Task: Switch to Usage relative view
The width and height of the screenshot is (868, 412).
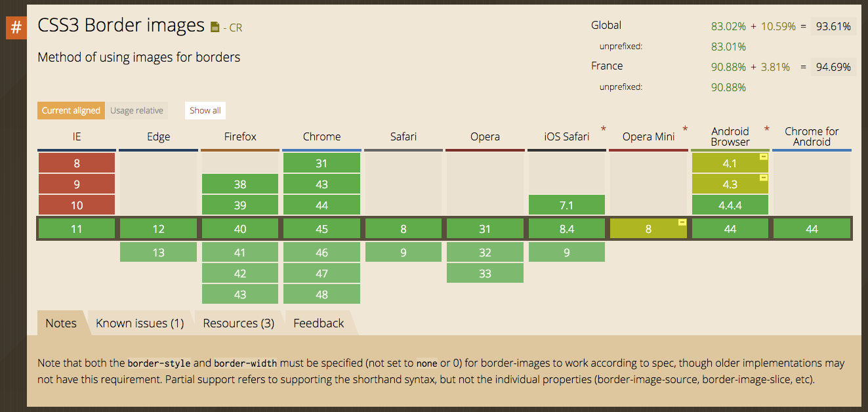Action: point(136,110)
